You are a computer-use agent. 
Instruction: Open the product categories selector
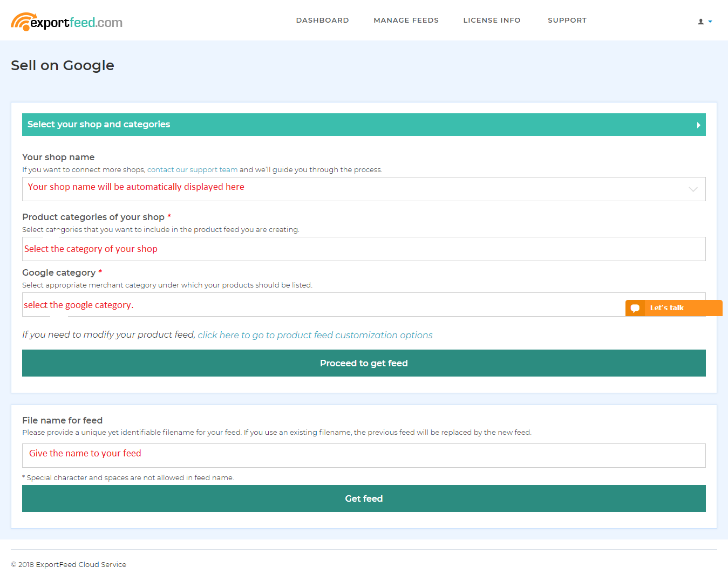pos(364,249)
